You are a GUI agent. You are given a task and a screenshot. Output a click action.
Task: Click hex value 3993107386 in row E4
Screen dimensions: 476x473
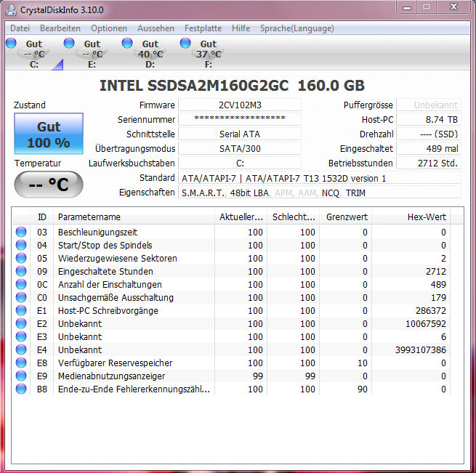[421, 349]
